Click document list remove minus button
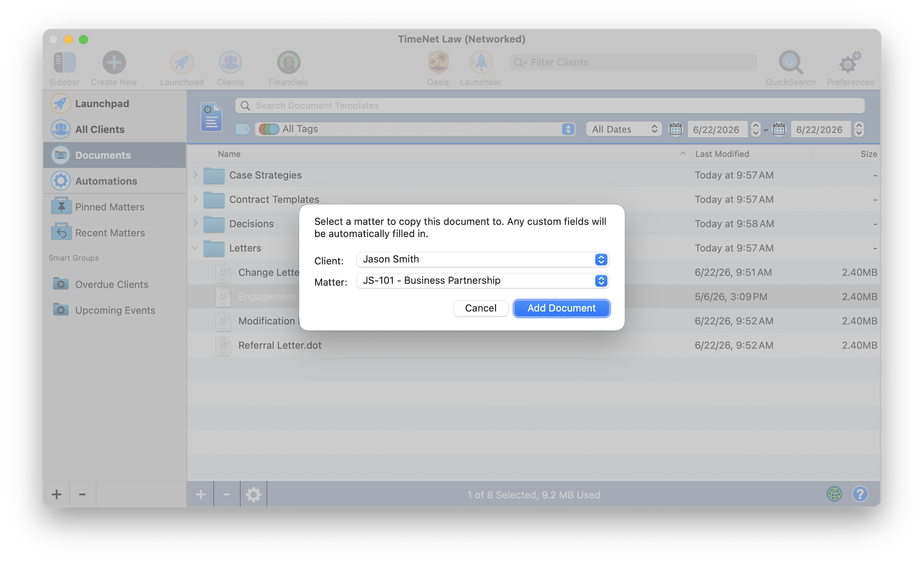Viewport: 924px width, 563px height. point(227,494)
